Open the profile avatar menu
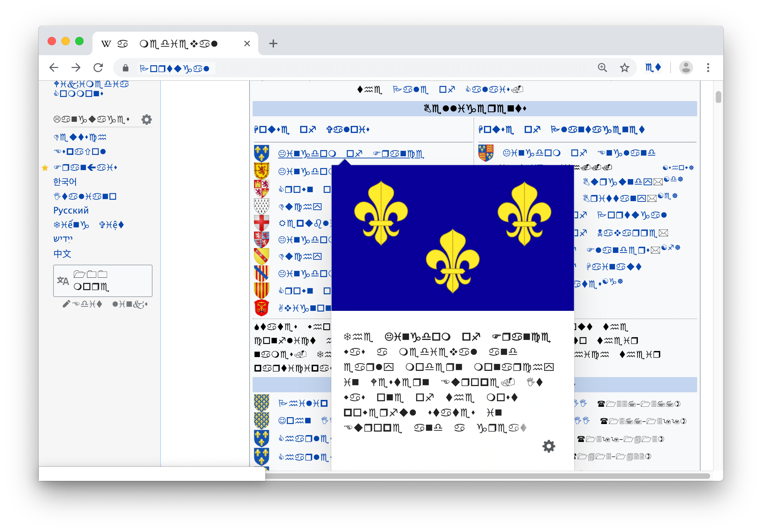This screenshot has width=762, height=532. [686, 68]
